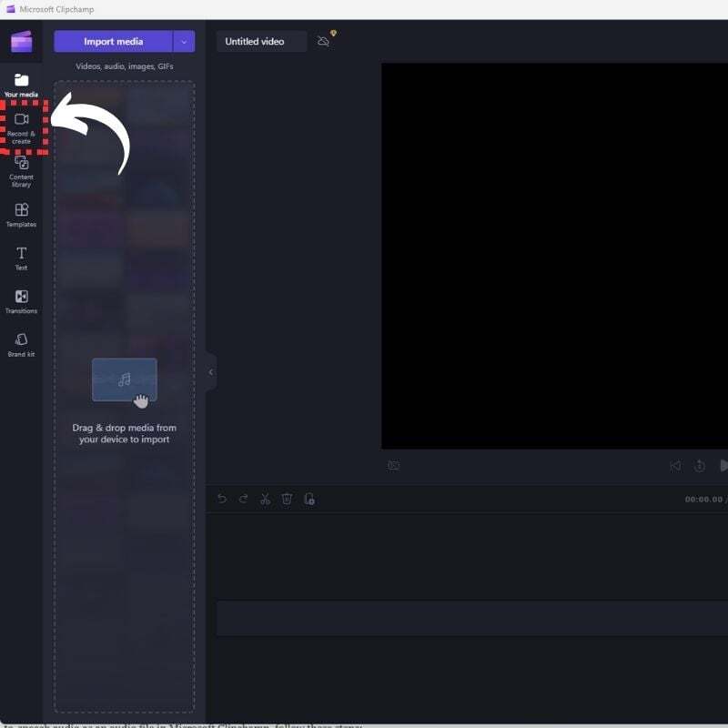Click the black video preview canvas
Screen dimensions: 728x728
click(x=555, y=256)
